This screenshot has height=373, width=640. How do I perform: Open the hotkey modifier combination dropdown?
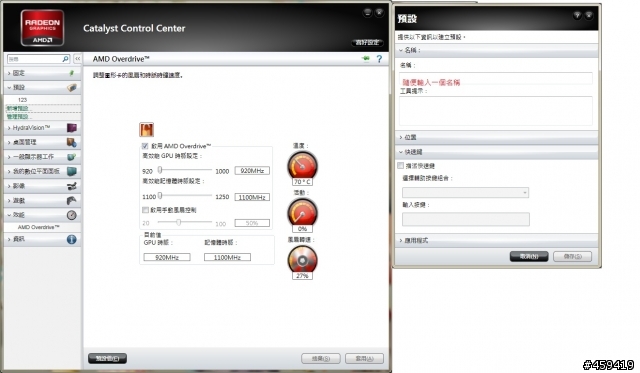[x=465, y=192]
